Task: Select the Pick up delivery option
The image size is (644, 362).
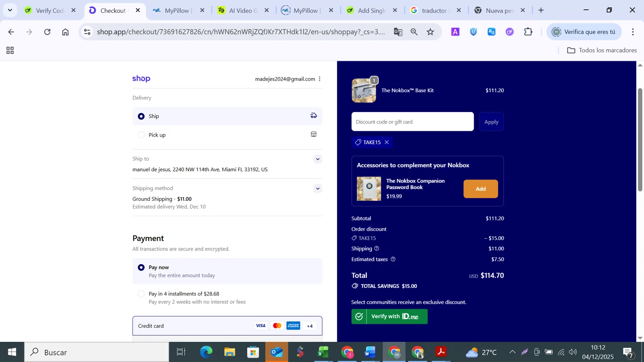Action: 227,135
